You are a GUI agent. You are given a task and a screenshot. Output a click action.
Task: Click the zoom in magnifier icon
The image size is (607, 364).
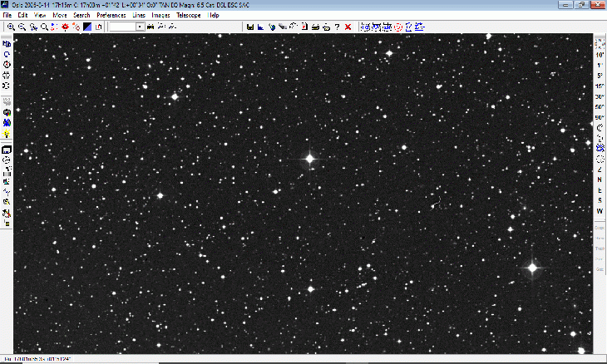click(x=11, y=27)
